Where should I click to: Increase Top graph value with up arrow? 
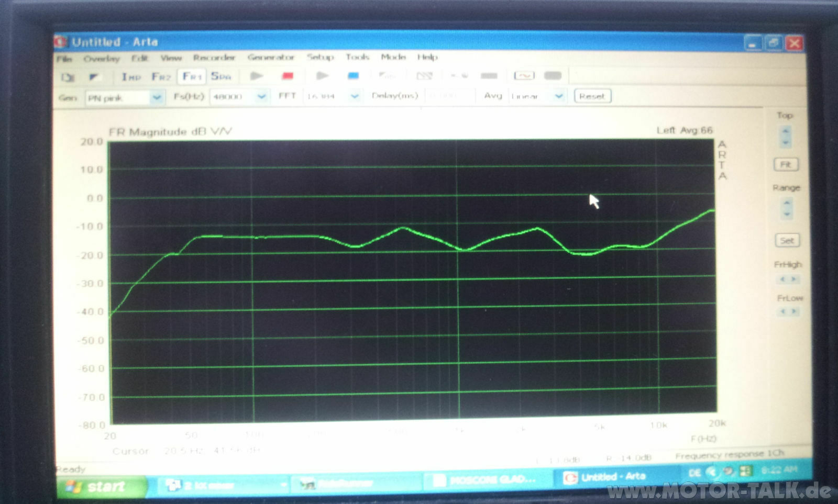pos(785,131)
